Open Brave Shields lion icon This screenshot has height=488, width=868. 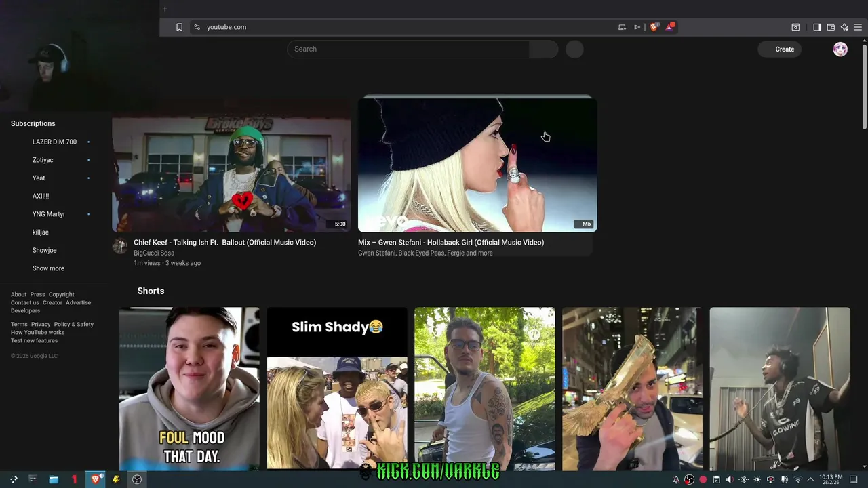point(654,27)
